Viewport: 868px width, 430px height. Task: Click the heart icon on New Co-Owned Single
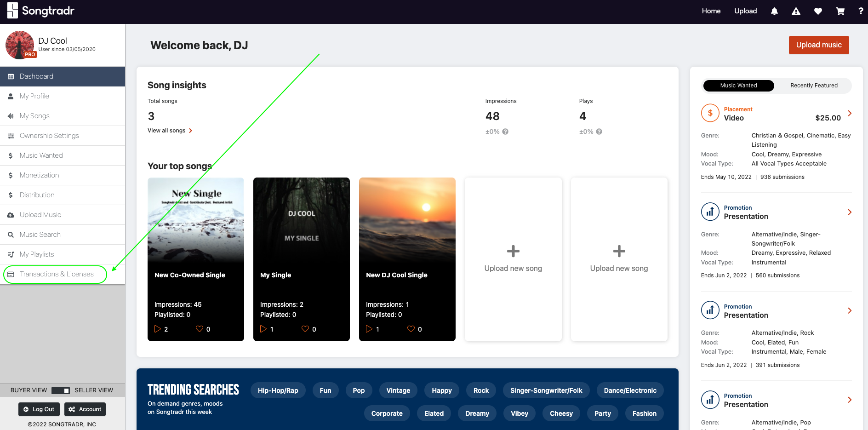pyautogui.click(x=200, y=329)
